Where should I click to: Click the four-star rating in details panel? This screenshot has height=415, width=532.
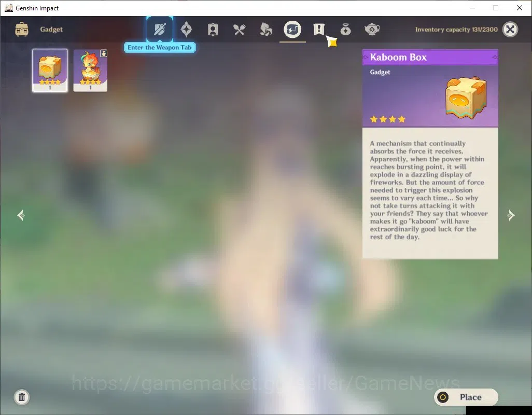[387, 119]
